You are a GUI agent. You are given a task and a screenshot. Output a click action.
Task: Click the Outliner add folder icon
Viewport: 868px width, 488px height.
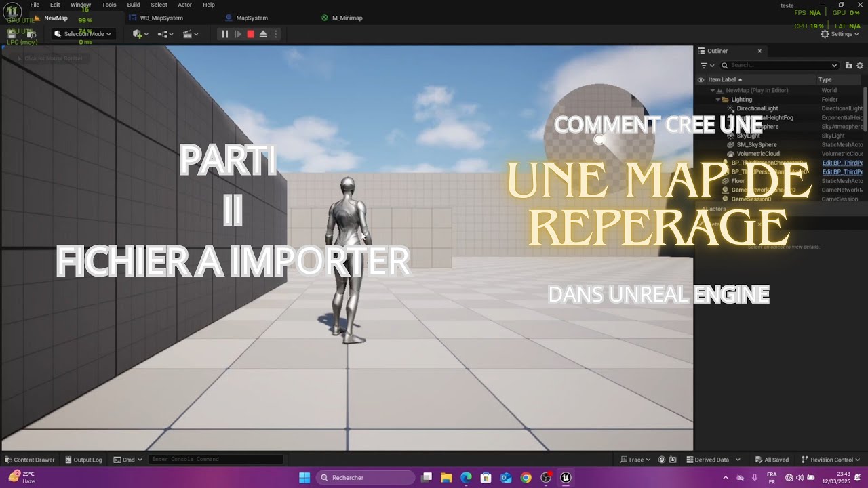(x=849, y=66)
